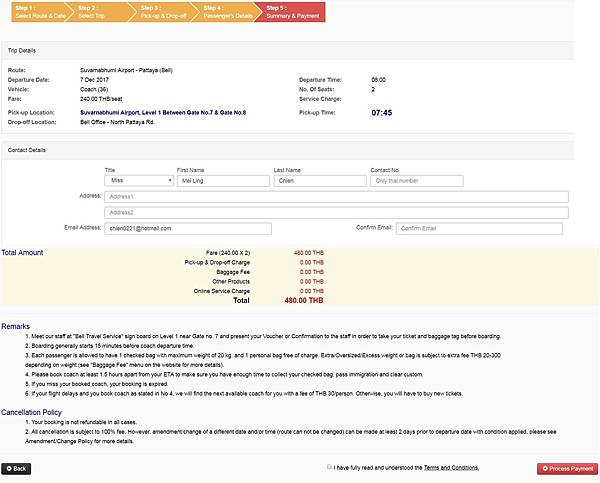Click the Last Name field
This screenshot has width=600, height=483.
click(x=320, y=181)
